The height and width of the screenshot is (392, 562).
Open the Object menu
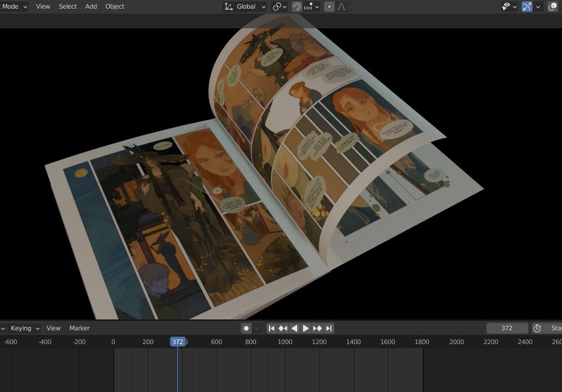click(115, 7)
